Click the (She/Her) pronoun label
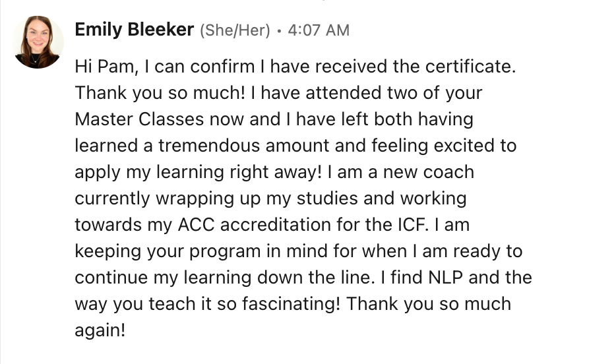Viewport: 616px width, 364px height. tap(235, 30)
